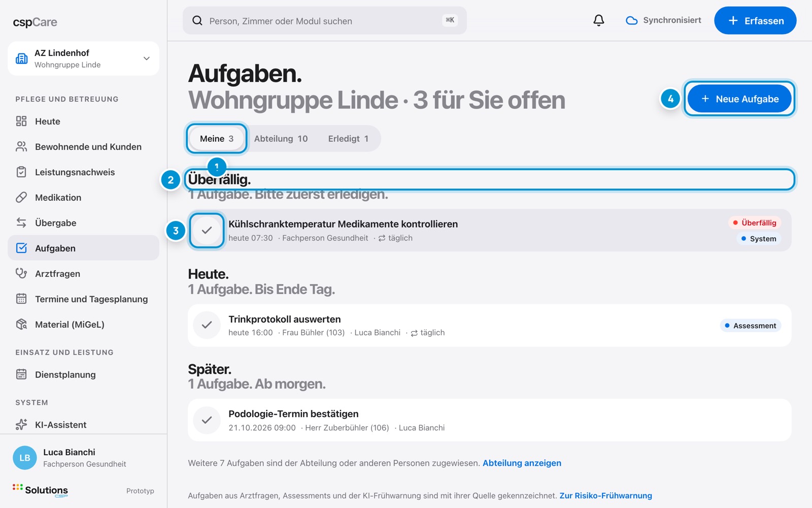The image size is (812, 508).
Task: Open Leistungsnachweis clipboard icon
Action: click(x=21, y=172)
